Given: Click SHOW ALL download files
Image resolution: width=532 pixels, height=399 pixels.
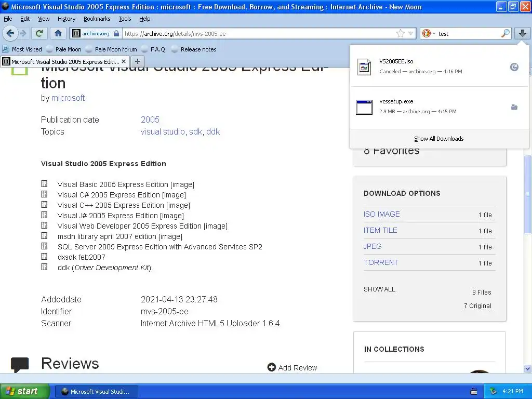Looking at the screenshot, I should 379,289.
